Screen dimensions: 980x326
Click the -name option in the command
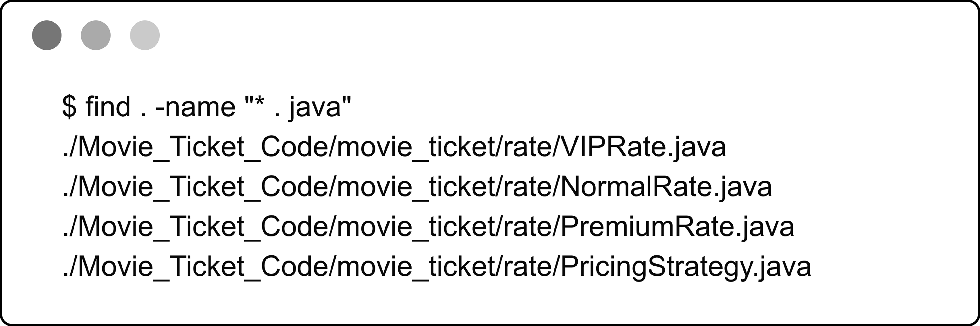click(196, 107)
